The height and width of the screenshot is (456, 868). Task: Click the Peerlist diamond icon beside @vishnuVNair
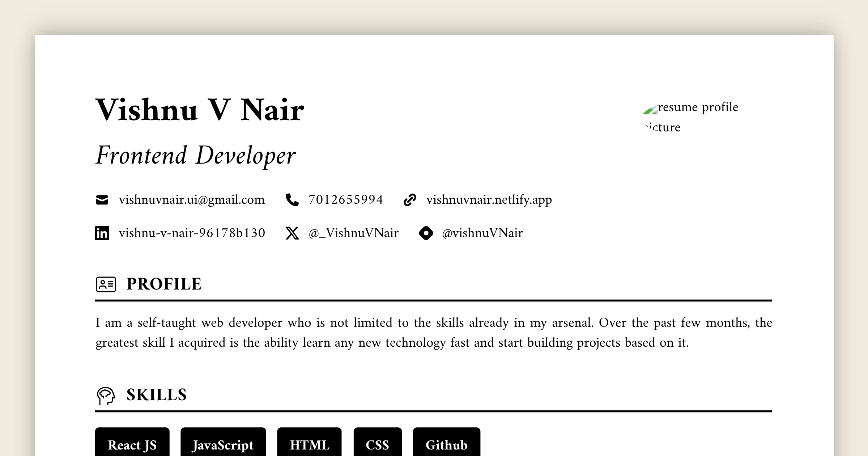coord(426,233)
